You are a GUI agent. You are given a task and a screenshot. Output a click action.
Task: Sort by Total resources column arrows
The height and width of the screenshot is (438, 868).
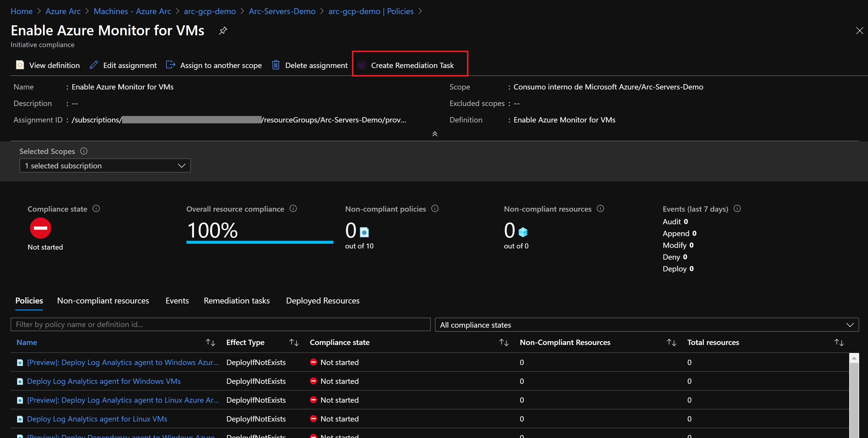click(839, 343)
